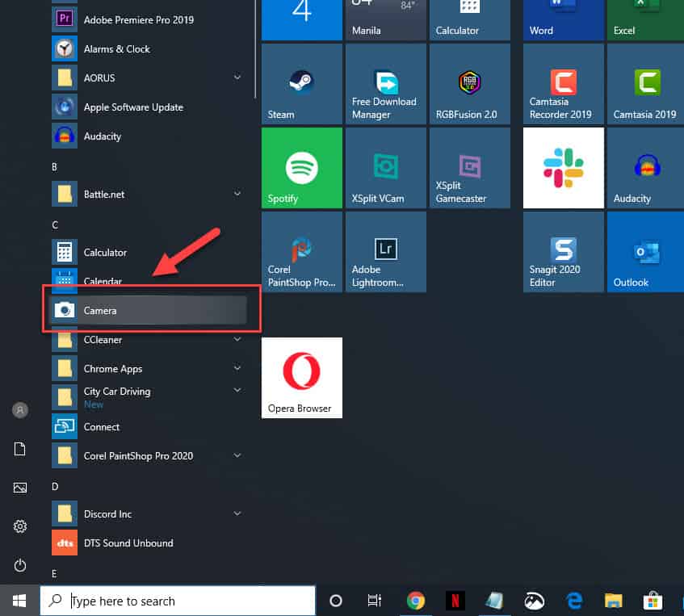Click the letter E section header
Viewport: 684px width, 616px height.
pyautogui.click(x=54, y=574)
